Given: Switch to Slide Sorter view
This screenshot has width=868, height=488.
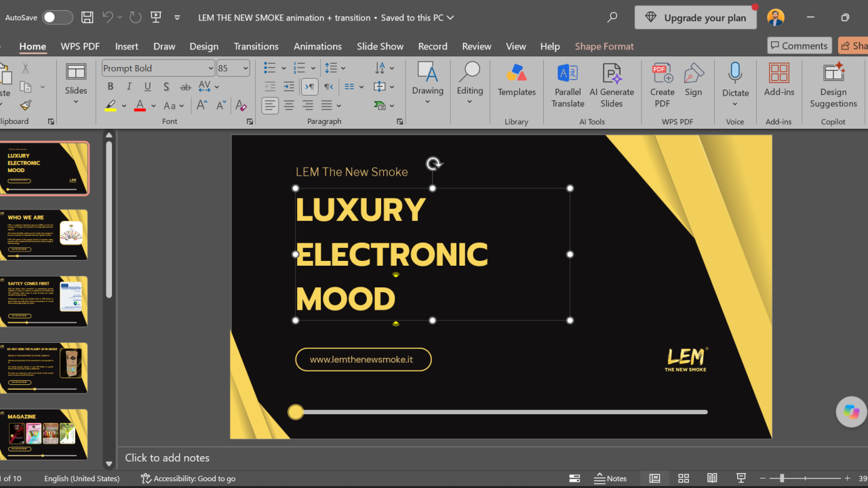Looking at the screenshot, I should pyautogui.click(x=684, y=479).
